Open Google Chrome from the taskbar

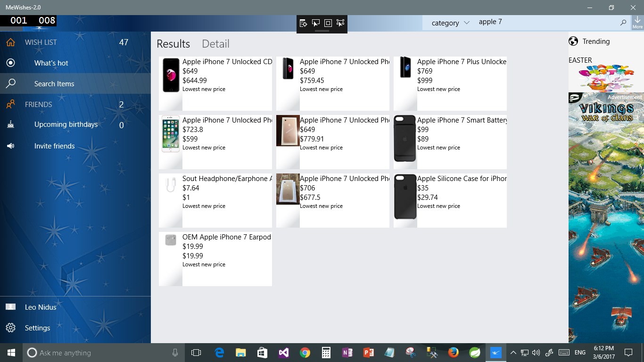point(305,353)
